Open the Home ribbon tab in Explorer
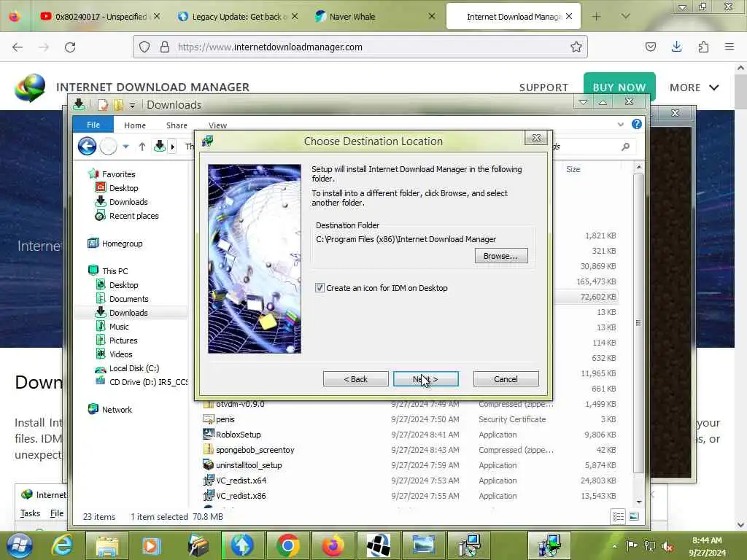 (135, 125)
